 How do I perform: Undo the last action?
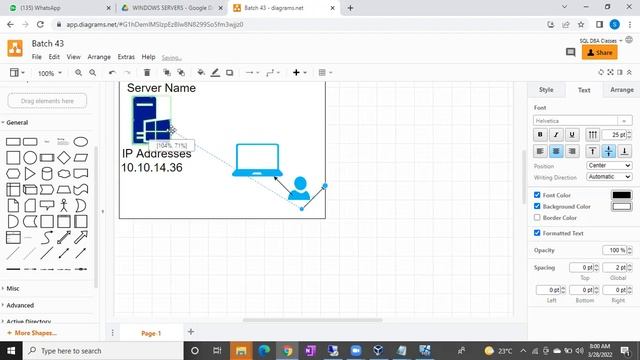[x=112, y=73]
